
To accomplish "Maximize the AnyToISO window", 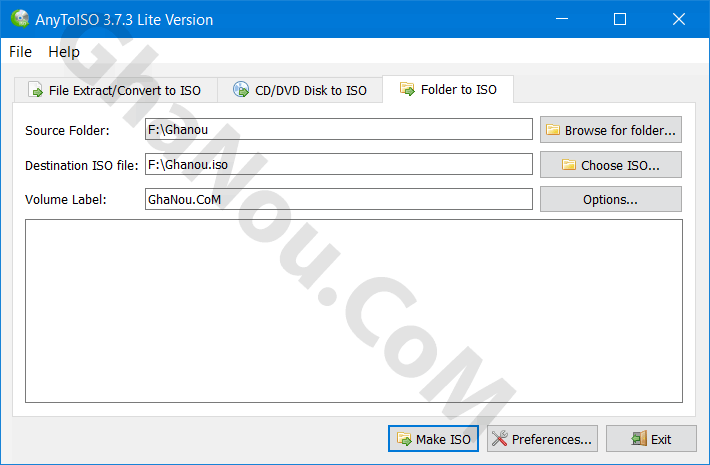I will click(x=620, y=19).
